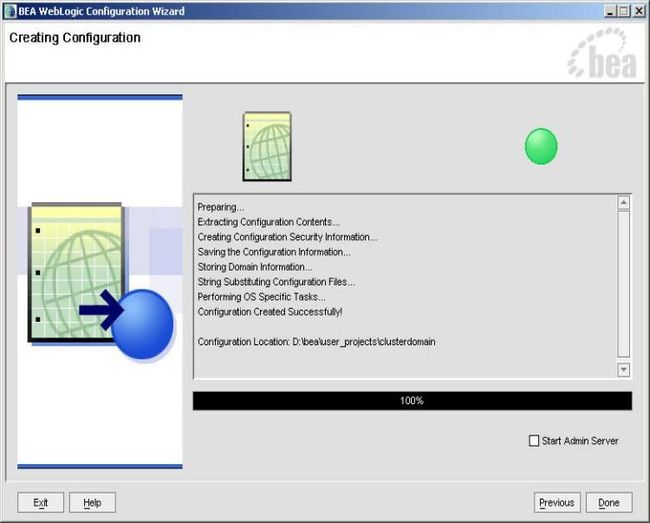
Task: Exit the Configuration Wizard
Action: [41, 502]
